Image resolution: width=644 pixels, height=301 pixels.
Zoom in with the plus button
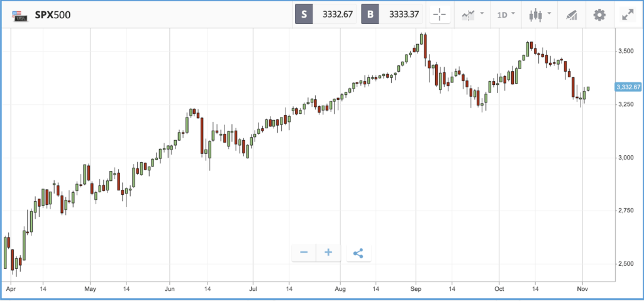point(328,252)
